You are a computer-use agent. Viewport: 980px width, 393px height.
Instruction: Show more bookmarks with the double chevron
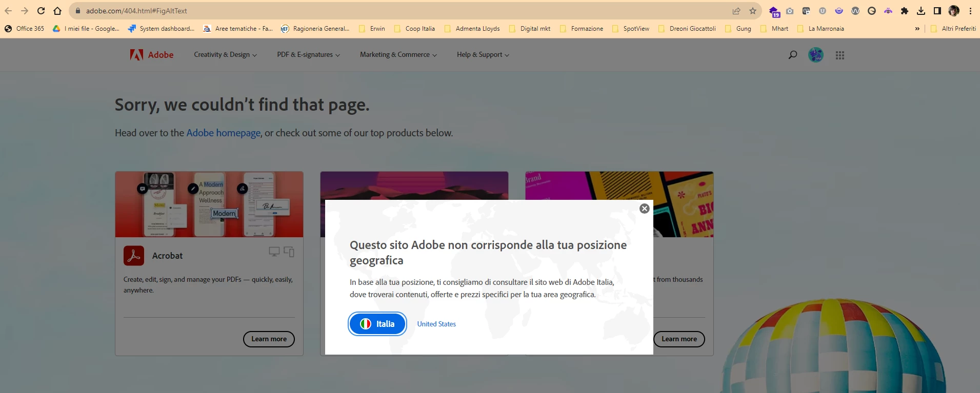[x=917, y=29]
